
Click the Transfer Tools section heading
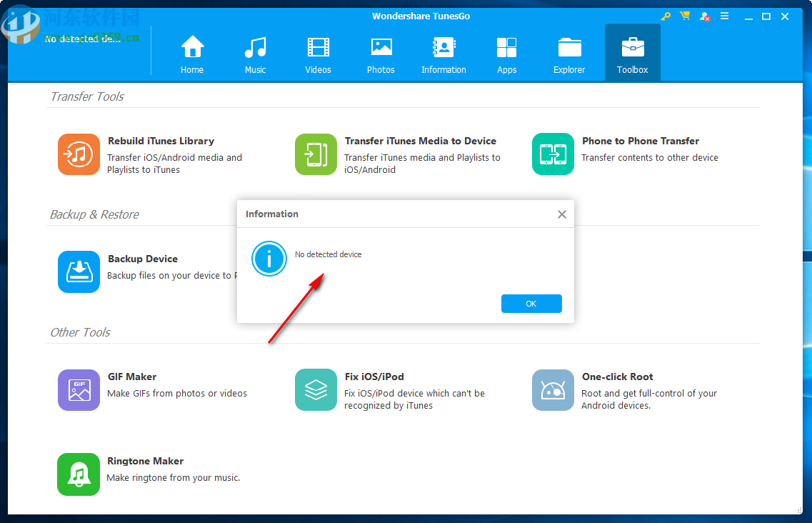(87, 96)
